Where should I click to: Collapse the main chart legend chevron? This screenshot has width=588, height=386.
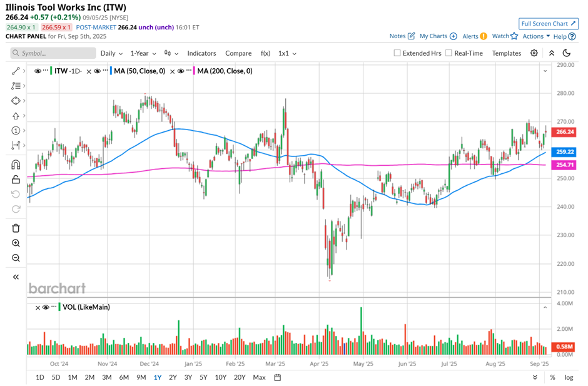[x=545, y=71]
